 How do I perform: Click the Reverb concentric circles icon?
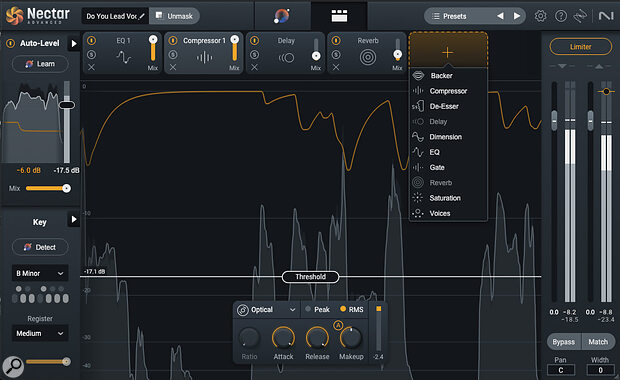pos(368,58)
